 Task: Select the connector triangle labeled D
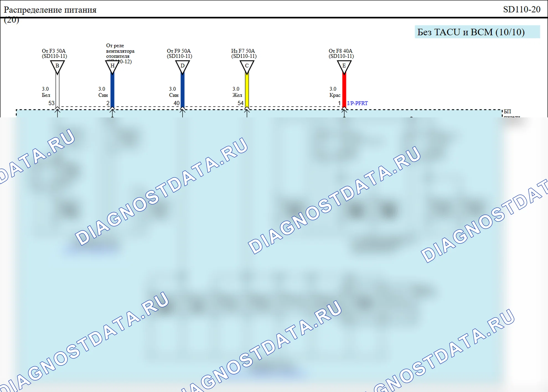tap(182, 67)
